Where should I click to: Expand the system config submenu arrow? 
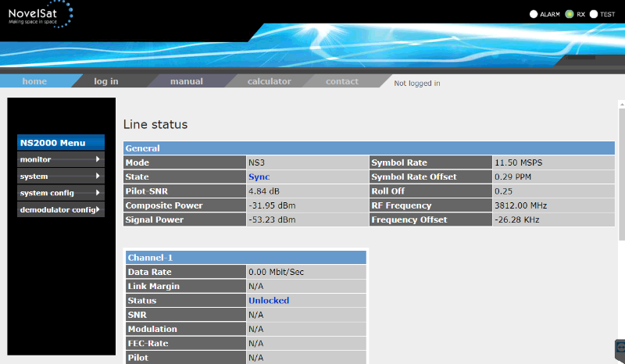tap(98, 193)
